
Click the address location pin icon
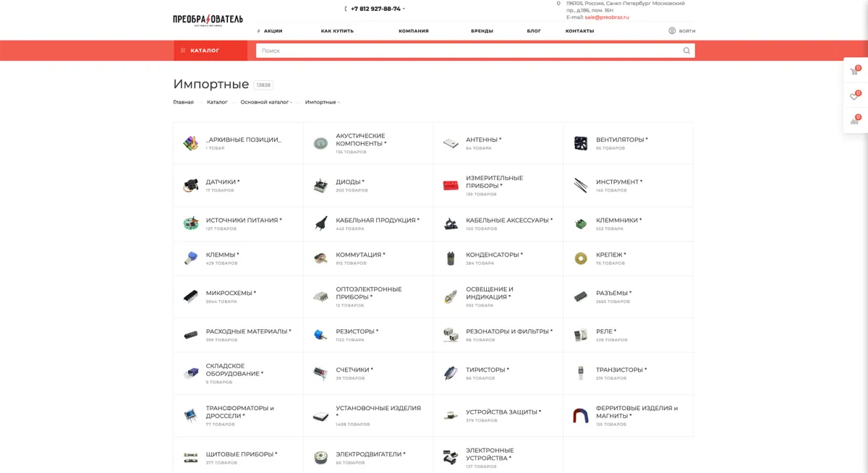coord(558,4)
